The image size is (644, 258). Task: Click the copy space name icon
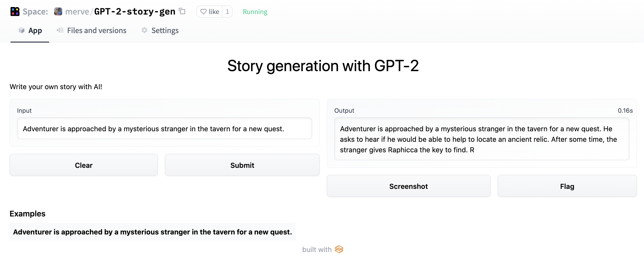coord(182,11)
